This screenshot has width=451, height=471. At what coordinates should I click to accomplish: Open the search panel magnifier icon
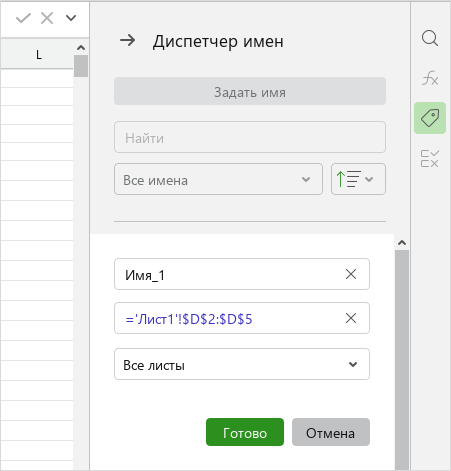pyautogui.click(x=430, y=38)
